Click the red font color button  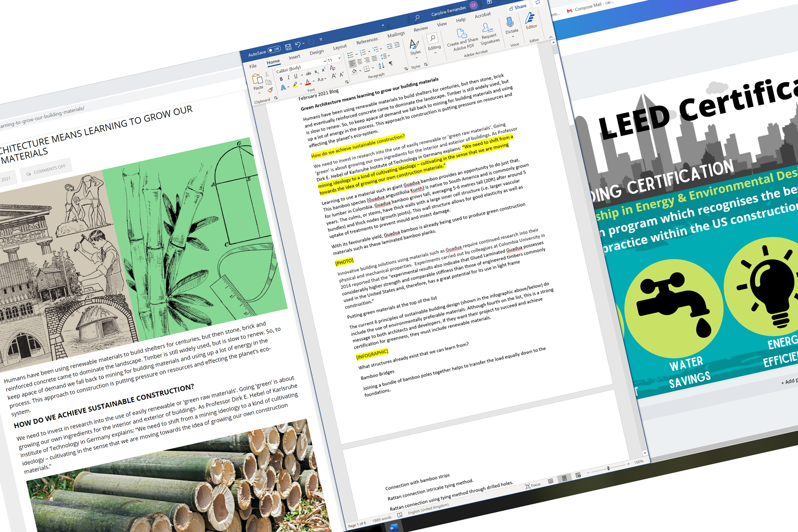(x=308, y=83)
